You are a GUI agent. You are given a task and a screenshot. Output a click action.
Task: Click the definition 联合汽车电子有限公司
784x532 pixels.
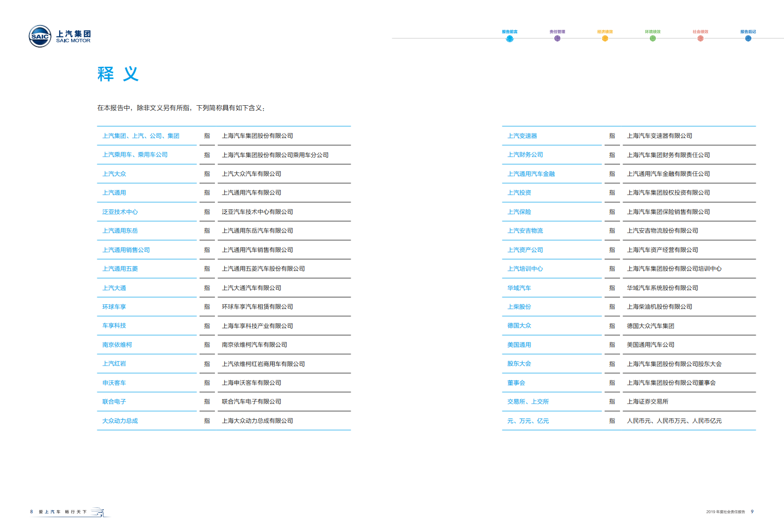pos(251,402)
